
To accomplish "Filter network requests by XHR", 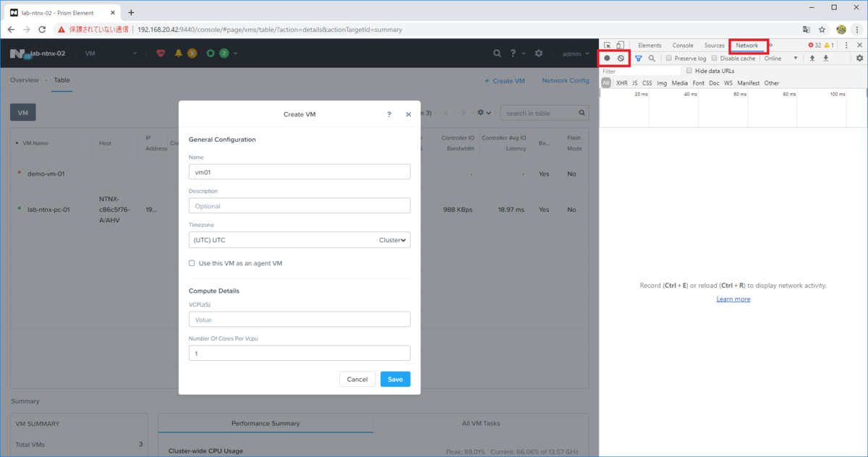I will pos(622,83).
